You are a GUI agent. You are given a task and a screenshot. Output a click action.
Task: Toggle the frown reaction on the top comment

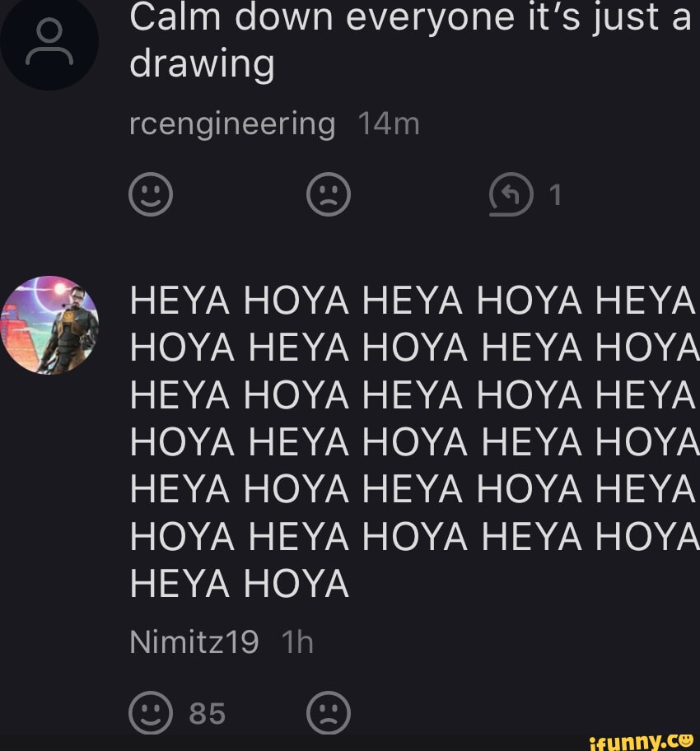click(x=329, y=194)
